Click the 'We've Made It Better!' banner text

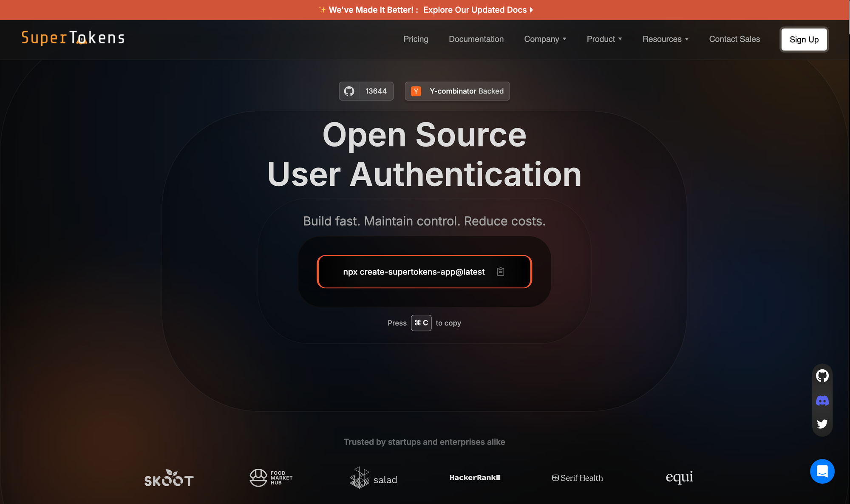click(373, 10)
